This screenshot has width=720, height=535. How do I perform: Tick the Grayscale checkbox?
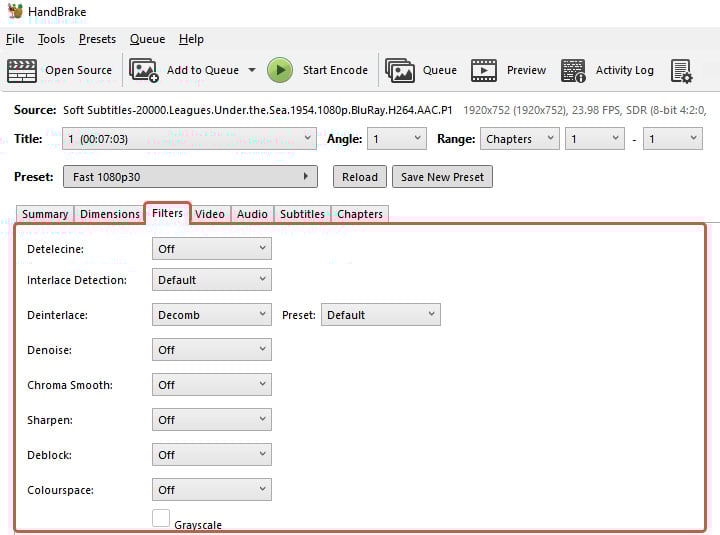(x=161, y=518)
